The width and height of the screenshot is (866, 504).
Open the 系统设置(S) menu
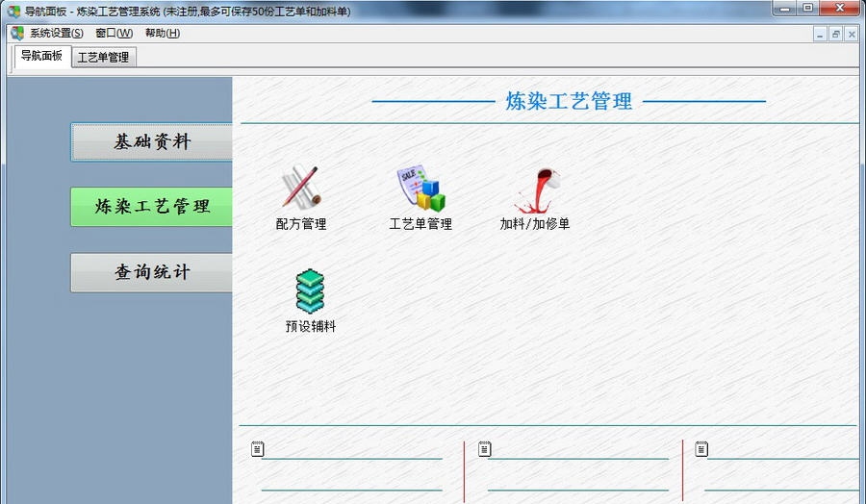(x=57, y=33)
